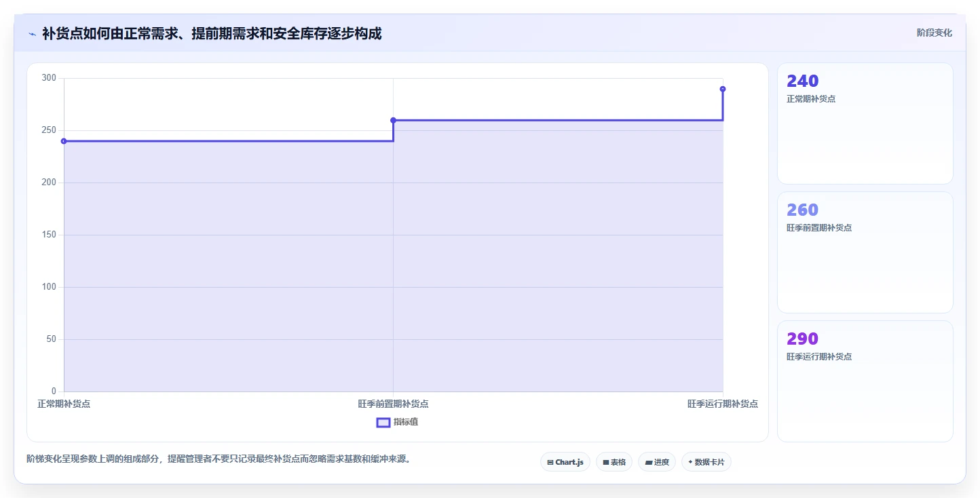Open the 260 旺季前置期补货点 card

[x=865, y=252]
